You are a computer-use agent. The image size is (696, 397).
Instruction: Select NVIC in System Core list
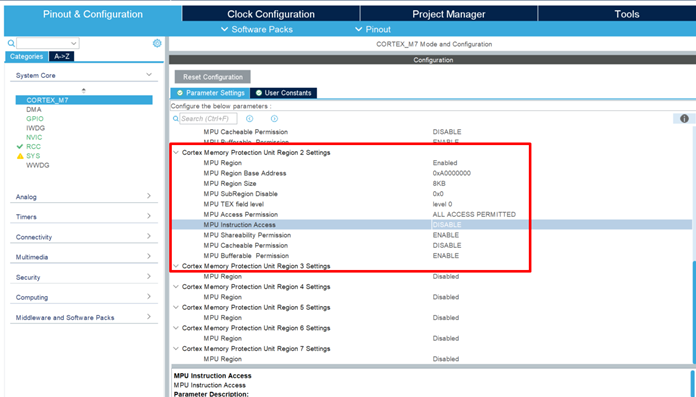[x=34, y=137]
